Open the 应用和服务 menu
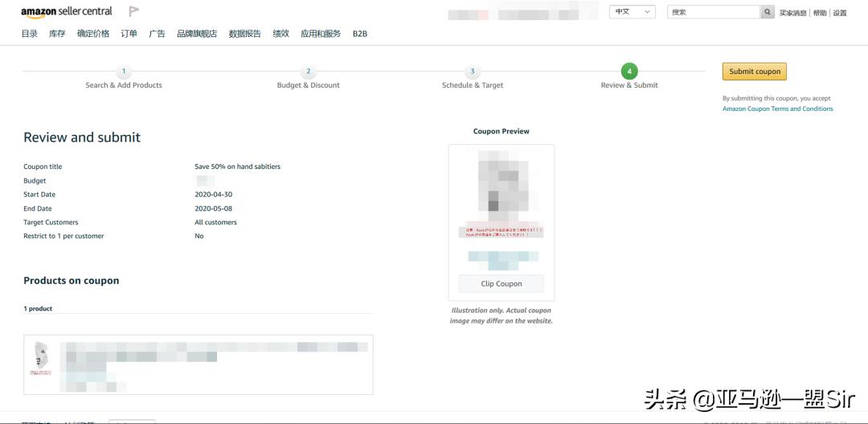Viewport: 868px width, 424px height. tap(321, 34)
